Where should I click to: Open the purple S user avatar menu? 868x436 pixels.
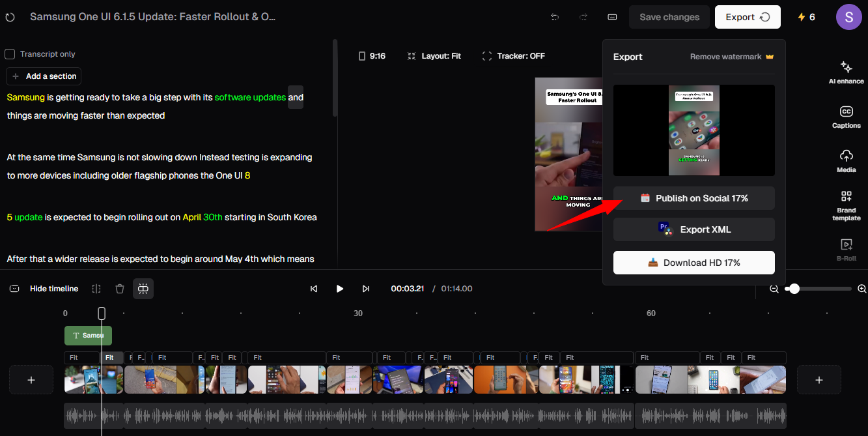click(849, 17)
